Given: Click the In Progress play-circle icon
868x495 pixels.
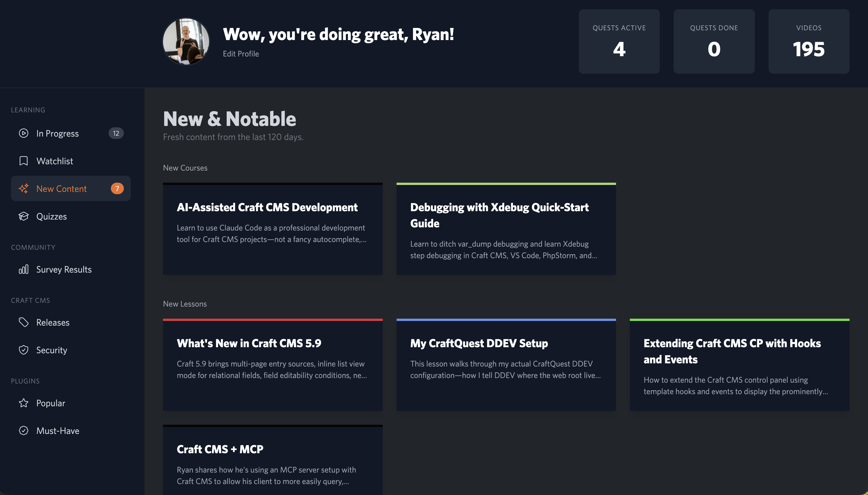Looking at the screenshot, I should [23, 133].
